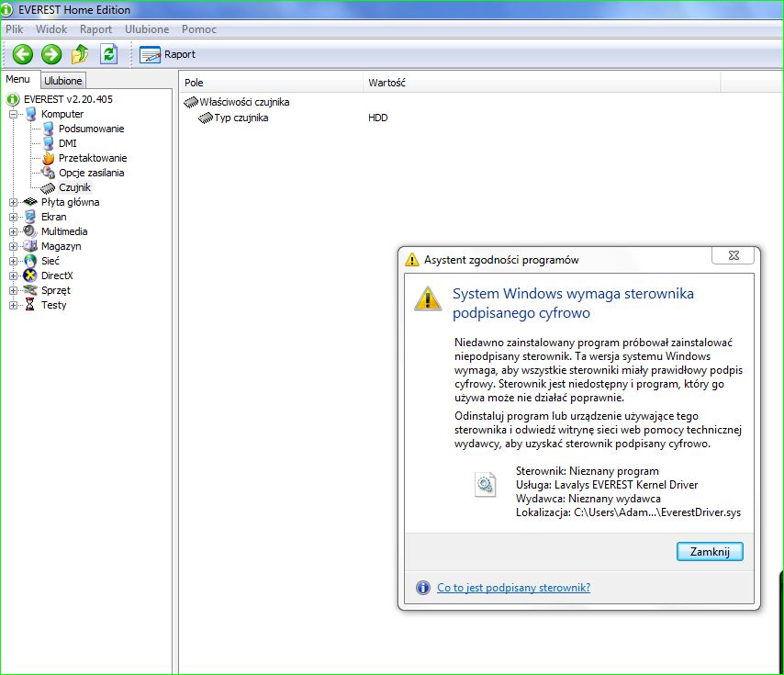This screenshot has width=784, height=675.
Task: Open the Widok menu
Action: [x=51, y=29]
